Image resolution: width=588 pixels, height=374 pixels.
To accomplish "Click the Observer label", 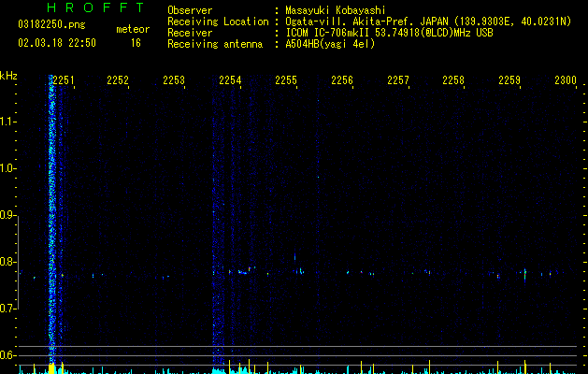I will (190, 10).
